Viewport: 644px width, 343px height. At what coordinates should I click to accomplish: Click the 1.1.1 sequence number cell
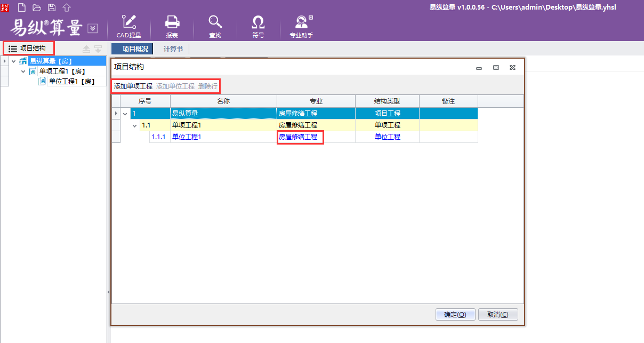[x=159, y=137]
